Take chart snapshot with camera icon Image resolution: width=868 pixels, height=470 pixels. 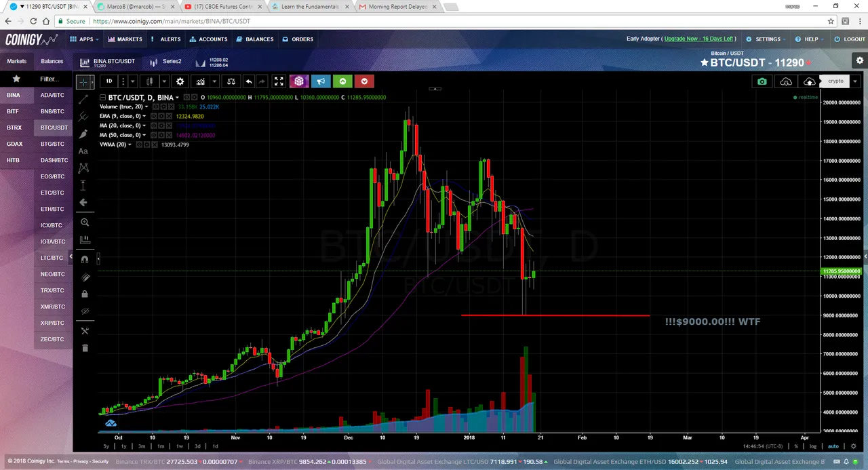click(x=762, y=81)
